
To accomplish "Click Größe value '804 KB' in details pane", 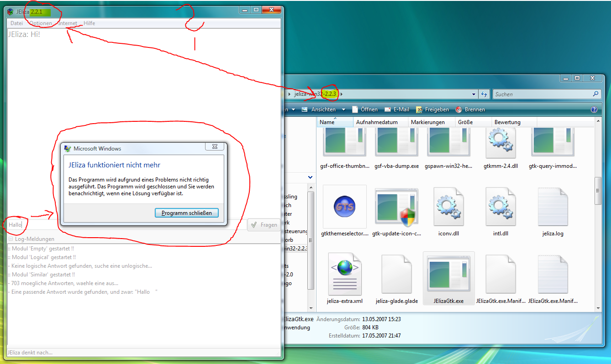I will 370,328.
